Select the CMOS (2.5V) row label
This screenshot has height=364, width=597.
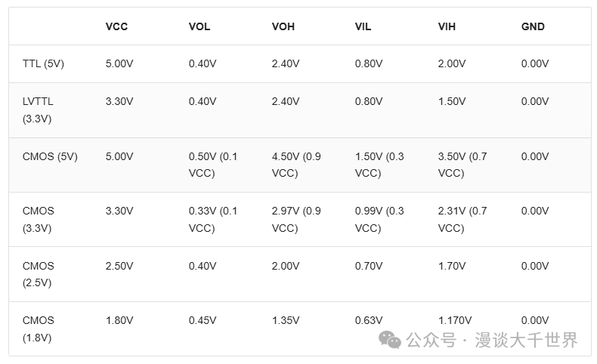39,274
